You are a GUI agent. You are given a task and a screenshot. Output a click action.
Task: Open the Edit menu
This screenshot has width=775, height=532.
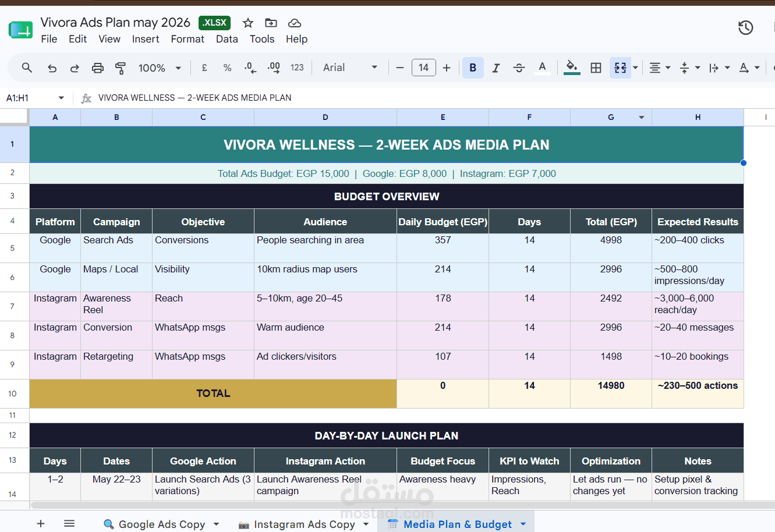click(x=77, y=39)
